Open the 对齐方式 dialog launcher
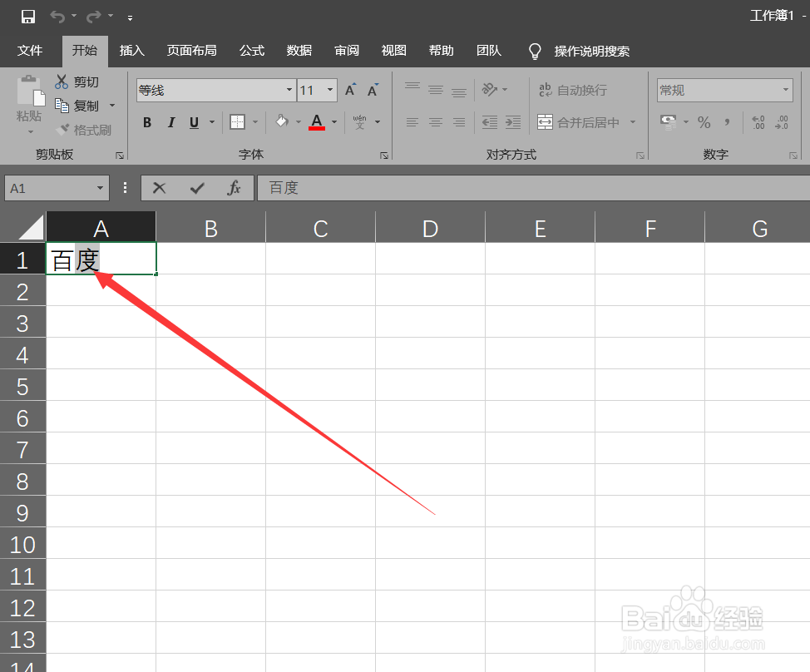 [x=640, y=156]
